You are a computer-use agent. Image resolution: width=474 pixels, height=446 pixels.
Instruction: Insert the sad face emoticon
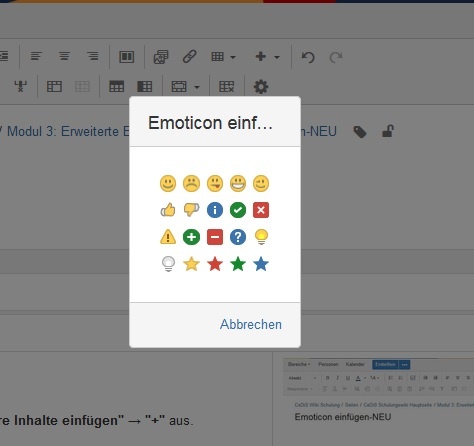tap(191, 183)
